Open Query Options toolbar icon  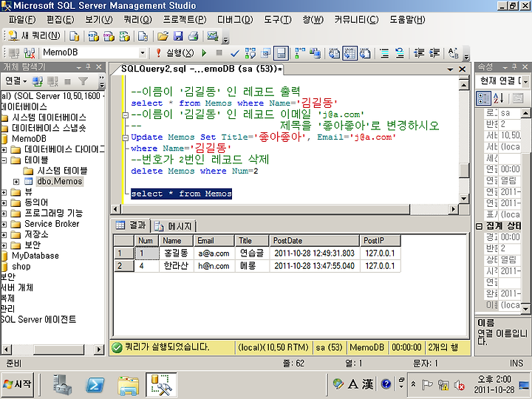(266, 53)
